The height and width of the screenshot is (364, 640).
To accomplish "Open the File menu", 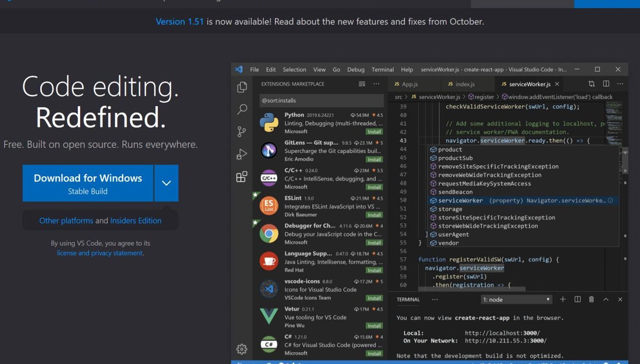I will [x=255, y=70].
